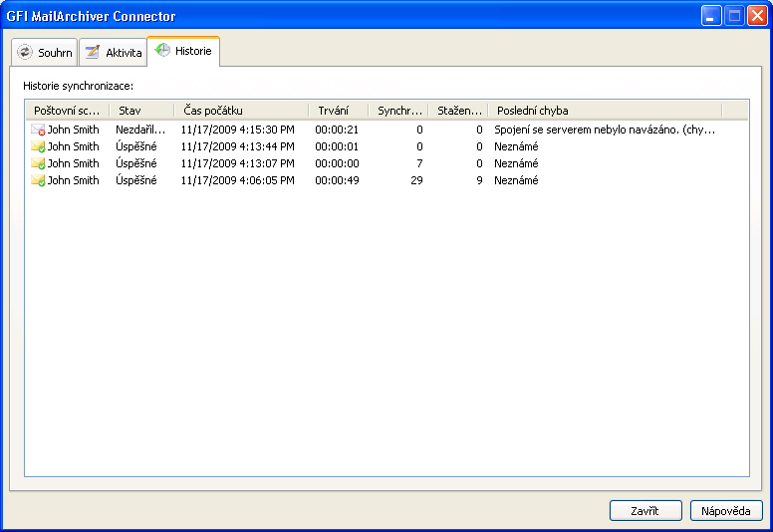The width and height of the screenshot is (773, 532).
Task: Click failed mail icon at 4:15:30 PM row
Action: 38,130
